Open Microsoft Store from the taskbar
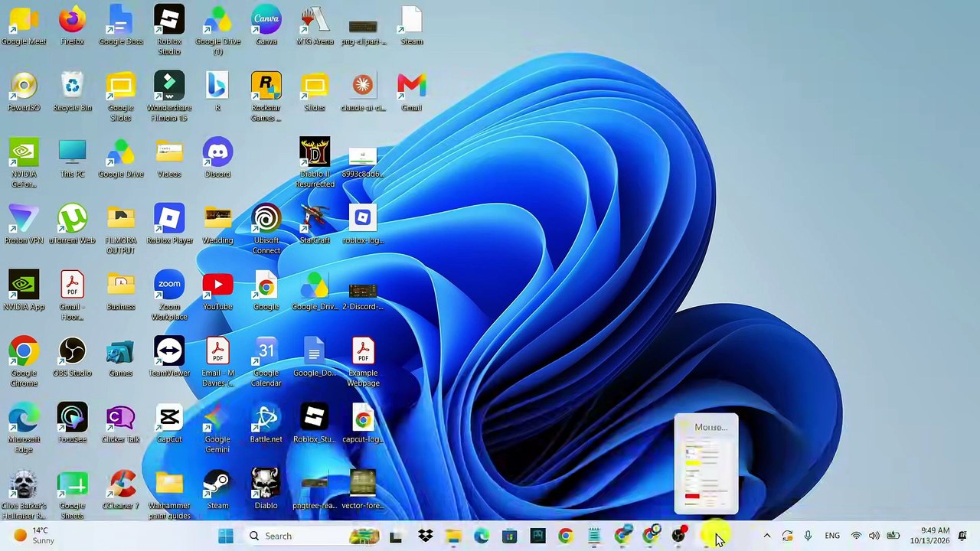The image size is (980, 551). point(509,536)
